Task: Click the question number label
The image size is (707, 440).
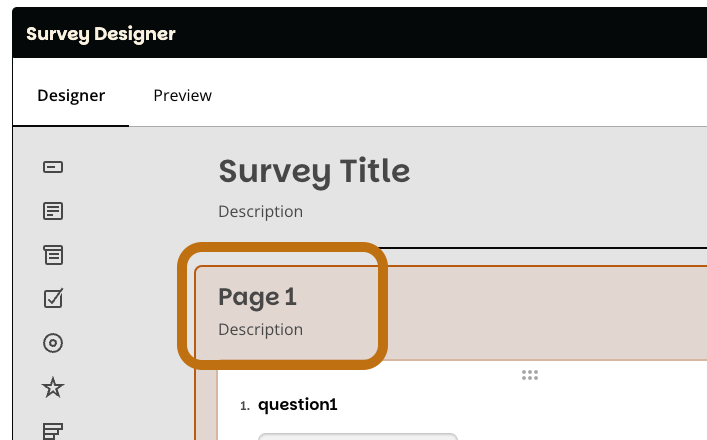Action: coord(244,406)
